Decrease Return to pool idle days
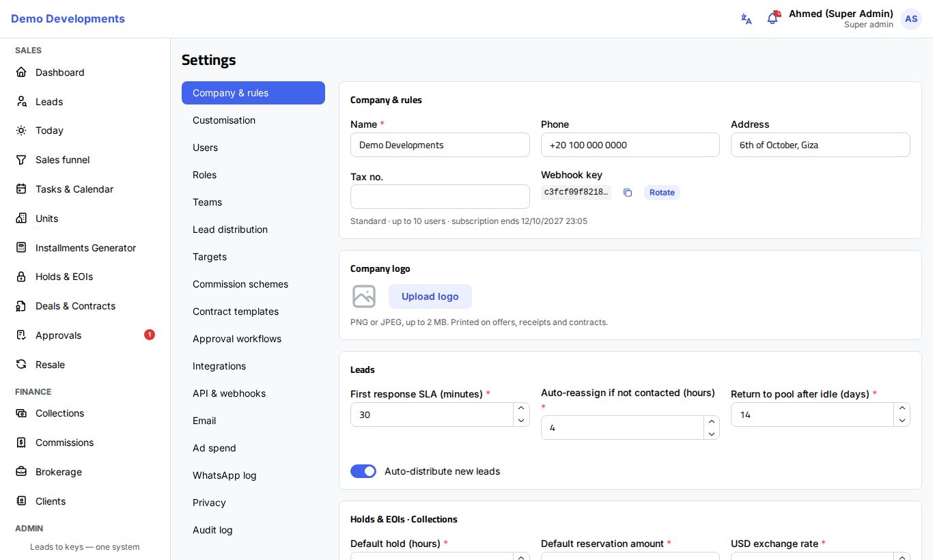The image size is (933, 560). 902,421
